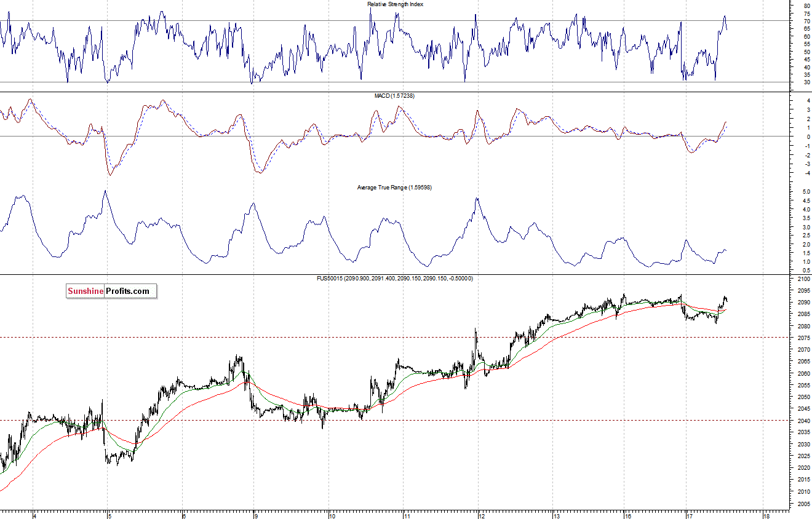This screenshot has width=812, height=519.
Task: Click MACD axis value -4
Action: (806, 173)
